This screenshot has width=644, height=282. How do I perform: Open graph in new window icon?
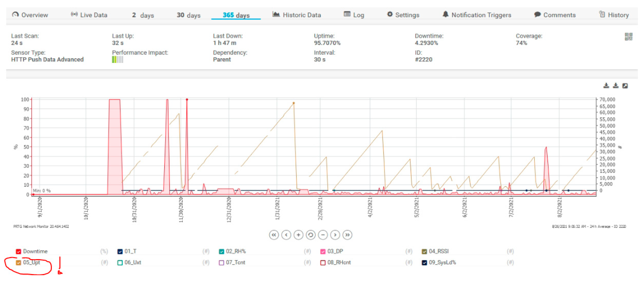coord(625,86)
